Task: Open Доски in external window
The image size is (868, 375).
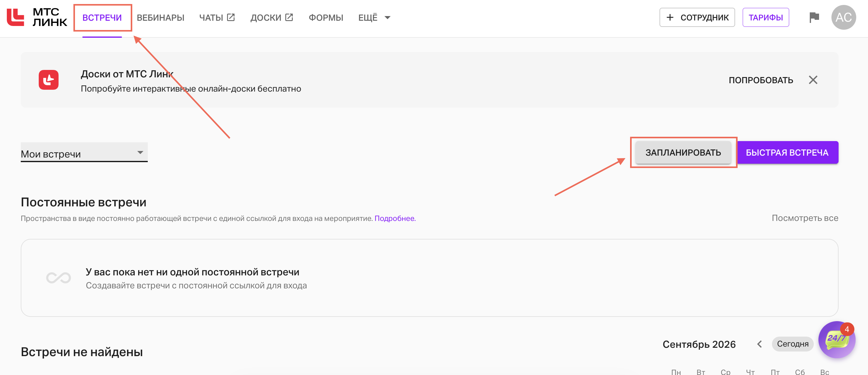Action: point(272,18)
